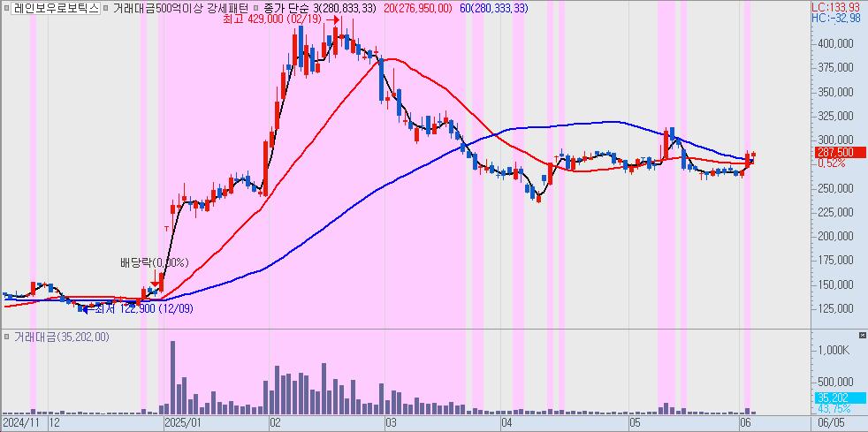868x432 pixels.
Task: Click the 175,000 price axis label
Action: pyautogui.click(x=834, y=261)
